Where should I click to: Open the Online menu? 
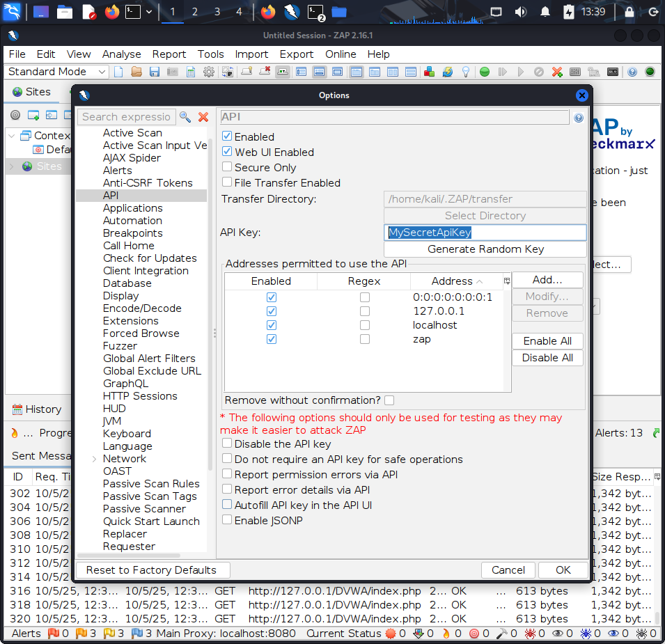341,54
